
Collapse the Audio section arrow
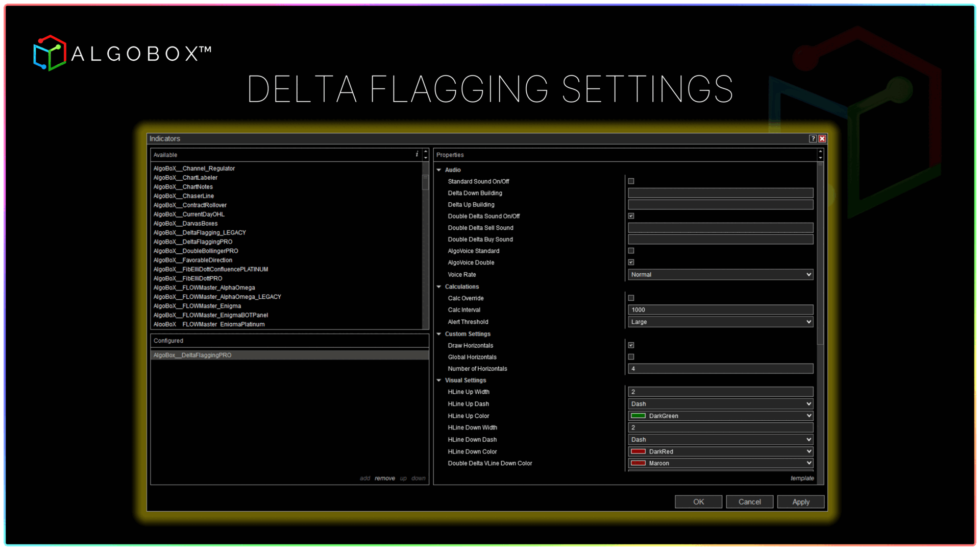point(439,170)
